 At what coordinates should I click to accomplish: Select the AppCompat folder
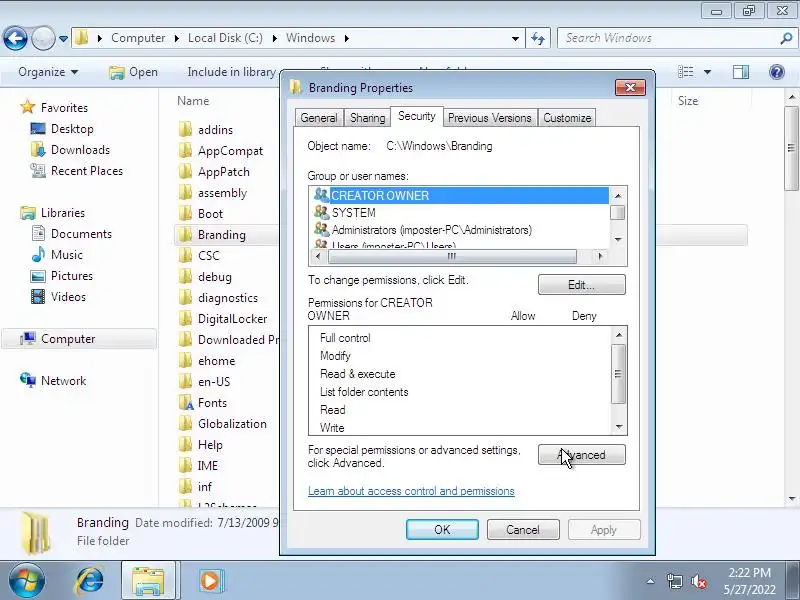click(x=220, y=151)
